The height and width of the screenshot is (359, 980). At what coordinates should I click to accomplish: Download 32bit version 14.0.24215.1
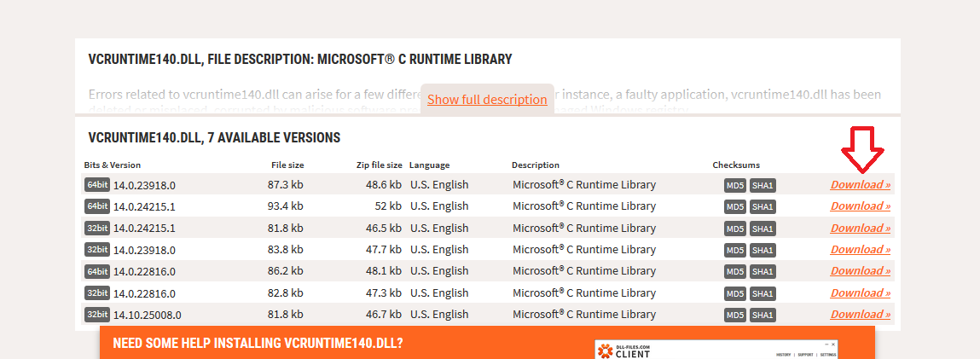tap(860, 228)
